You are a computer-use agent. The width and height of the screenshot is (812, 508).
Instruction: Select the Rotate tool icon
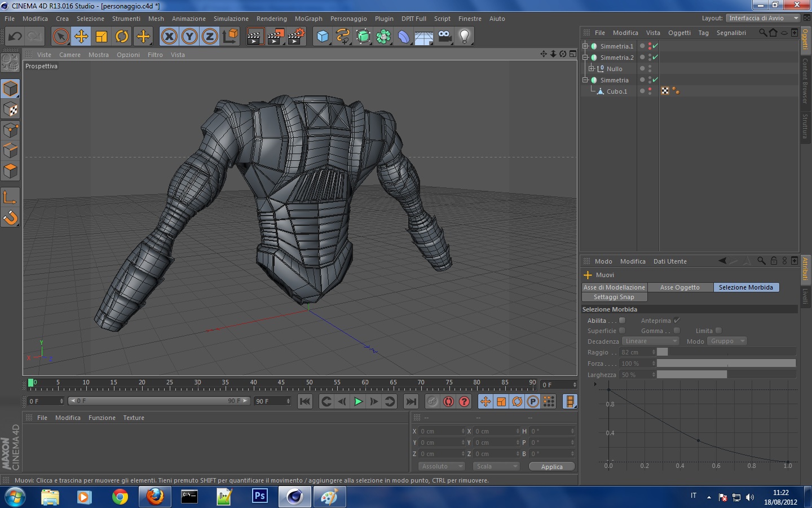pos(122,37)
